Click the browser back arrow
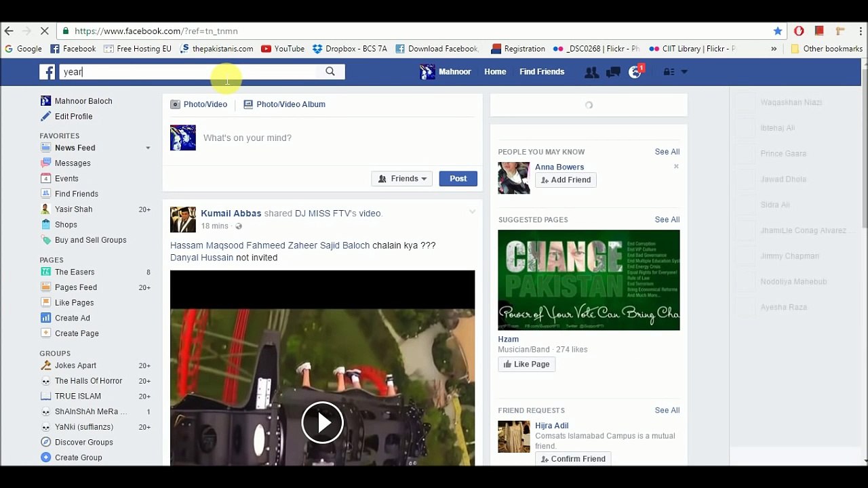Screen dimensions: 868x488 (x=9, y=31)
